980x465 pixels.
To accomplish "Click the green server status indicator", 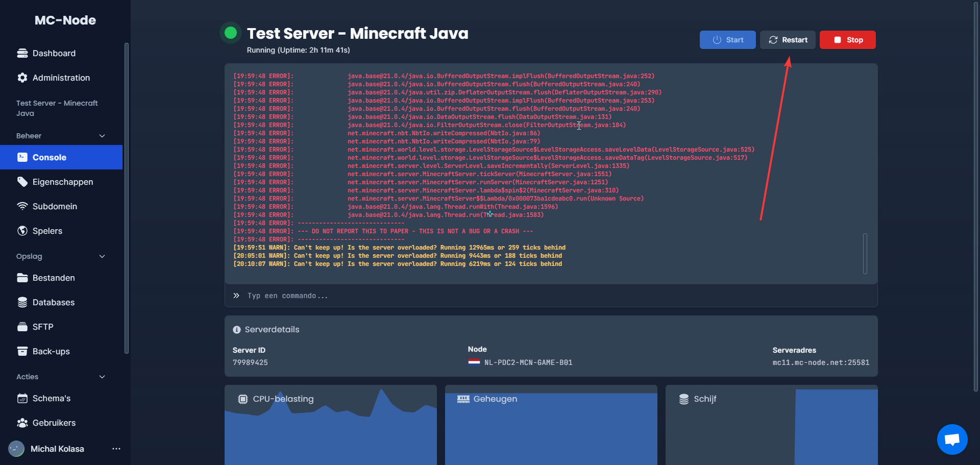I will point(231,33).
